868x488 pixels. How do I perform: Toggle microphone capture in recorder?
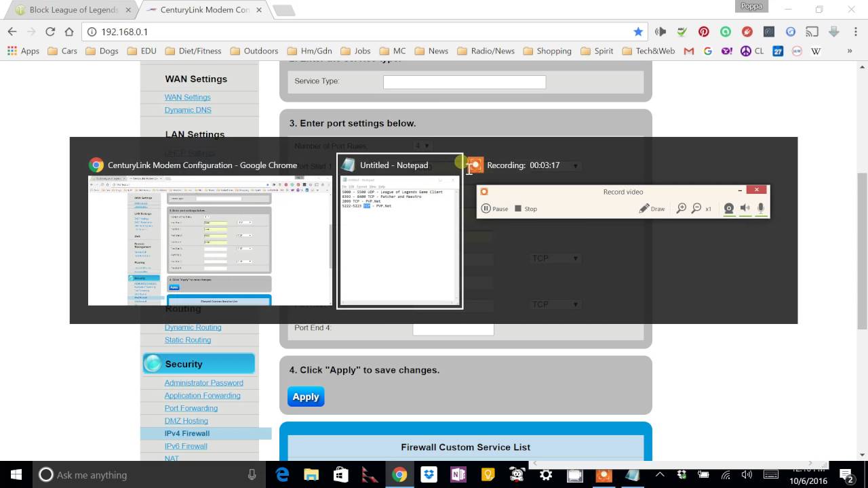[x=761, y=209]
